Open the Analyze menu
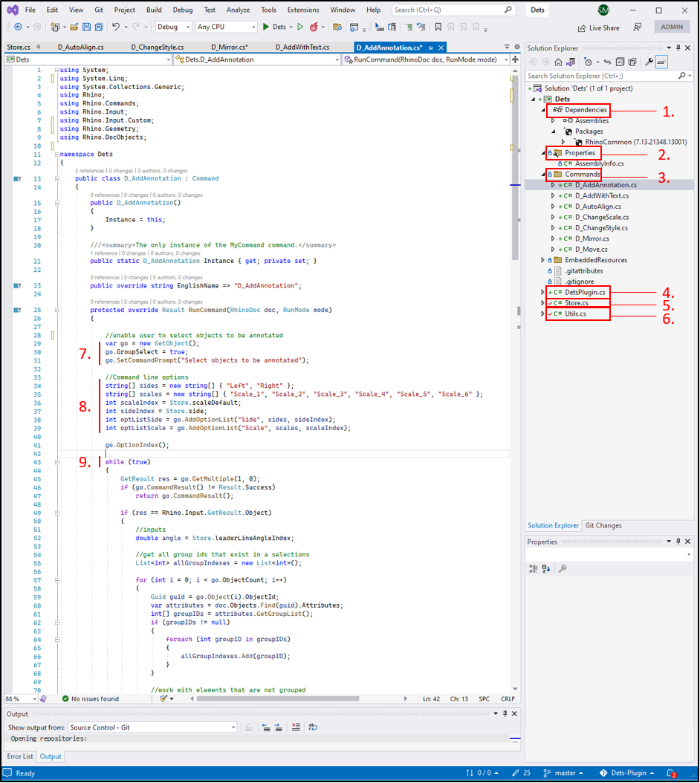The width and height of the screenshot is (700, 783). 238,10
